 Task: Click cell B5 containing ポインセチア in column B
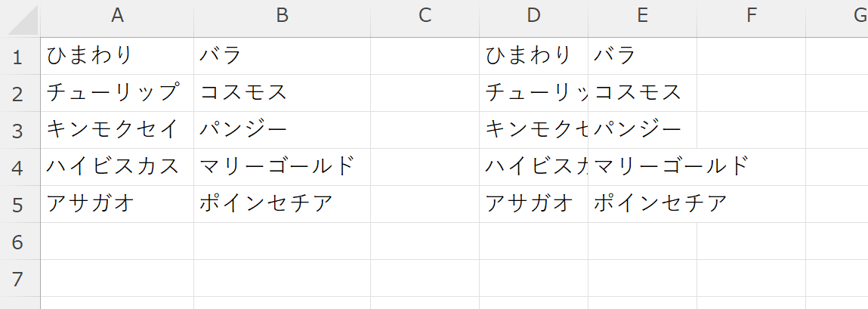pyautogui.click(x=282, y=204)
